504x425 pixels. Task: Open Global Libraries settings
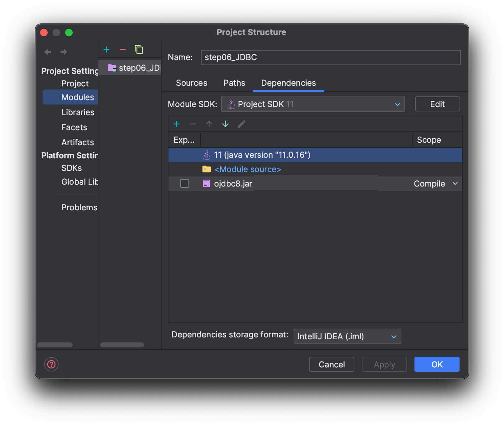[x=80, y=182]
